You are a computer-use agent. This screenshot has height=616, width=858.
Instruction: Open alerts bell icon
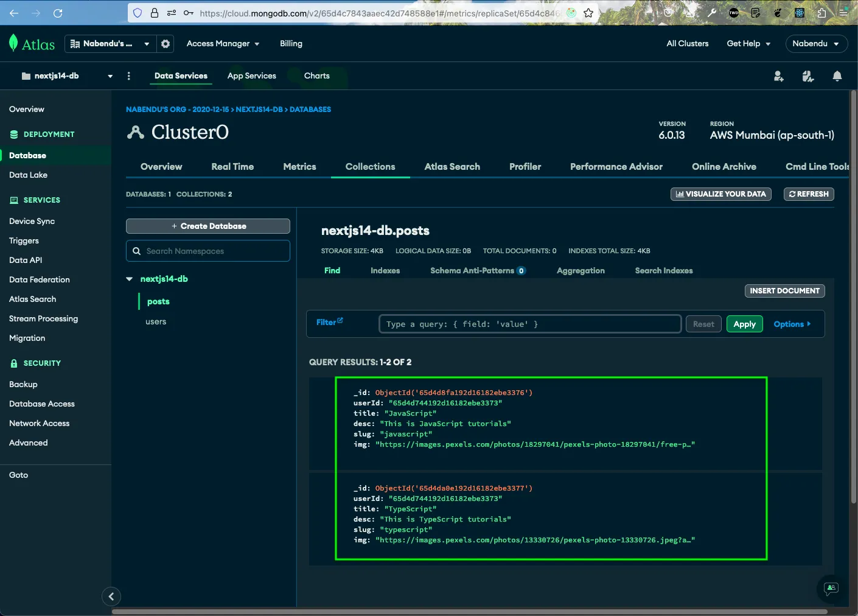[x=837, y=76]
